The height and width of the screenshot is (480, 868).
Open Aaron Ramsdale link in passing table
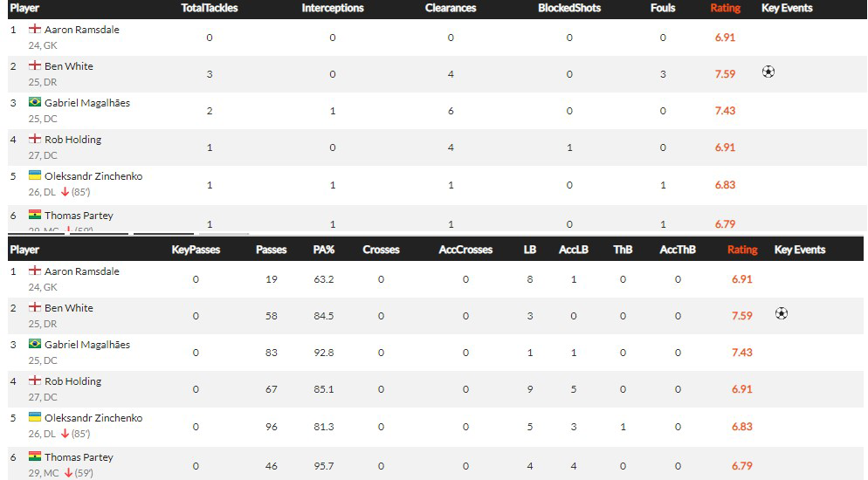[x=82, y=271]
